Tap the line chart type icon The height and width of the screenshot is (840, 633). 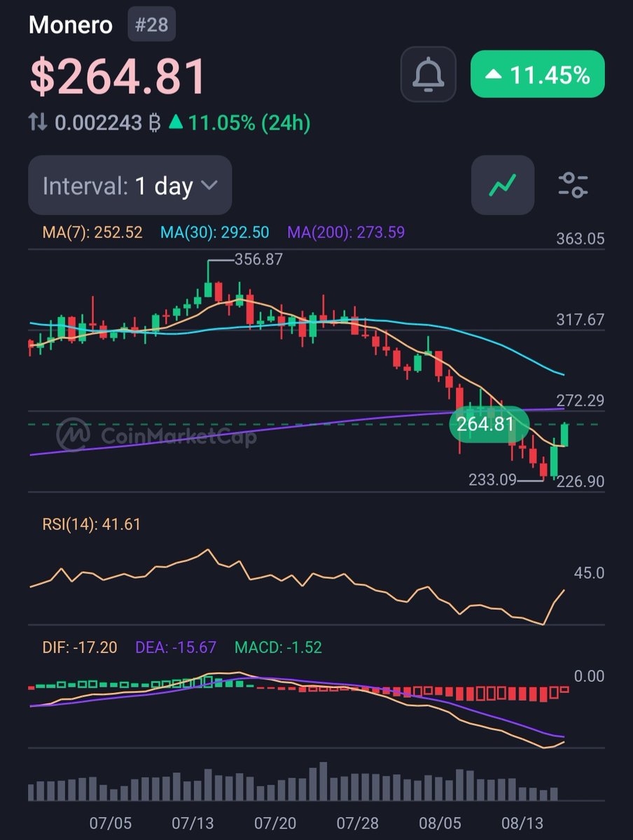point(503,185)
